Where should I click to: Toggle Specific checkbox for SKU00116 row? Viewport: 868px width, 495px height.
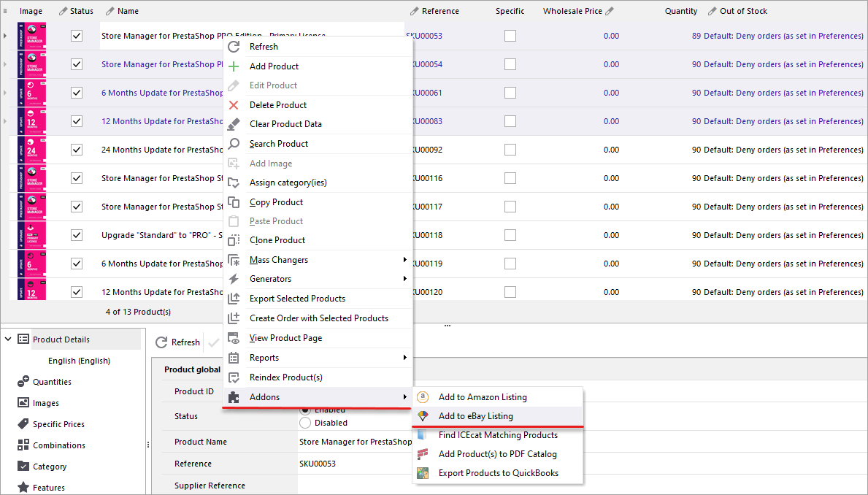pyautogui.click(x=510, y=178)
